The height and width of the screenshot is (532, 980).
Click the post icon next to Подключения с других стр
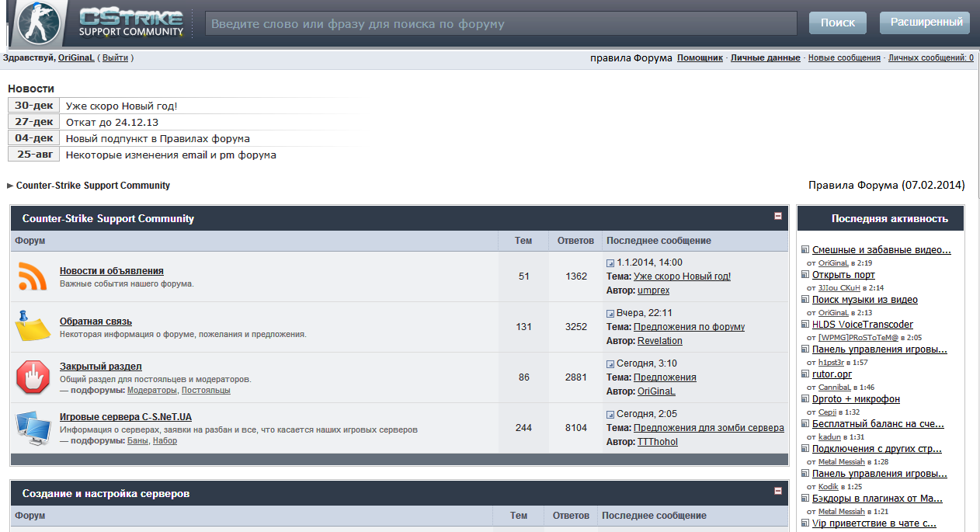coord(805,449)
